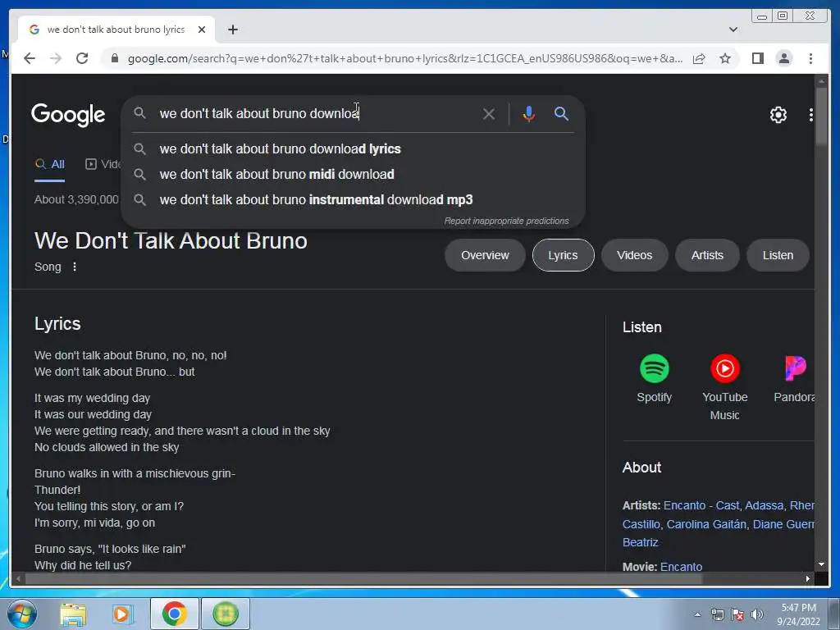Clear the search box with the X

(488, 113)
